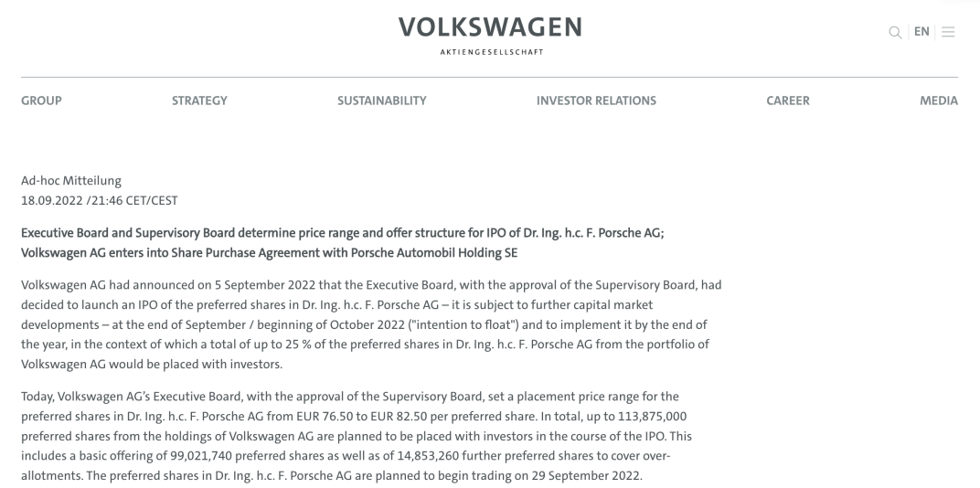
Task: Click the Ad-hoc Mitteilung label
Action: click(x=71, y=181)
